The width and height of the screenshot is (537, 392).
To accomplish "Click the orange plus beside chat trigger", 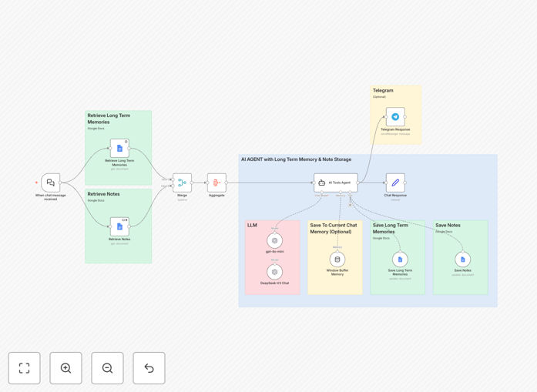I will (x=36, y=183).
